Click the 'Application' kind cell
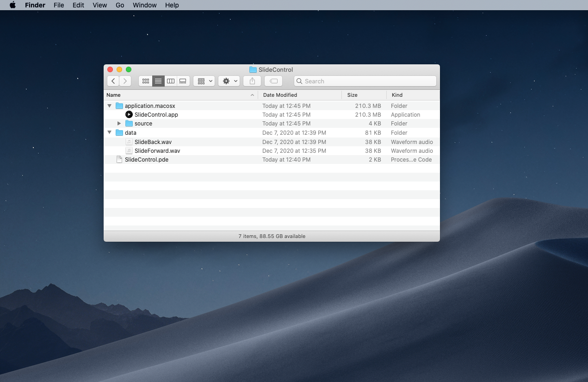Screen dimensions: 588x382 (x=406, y=115)
